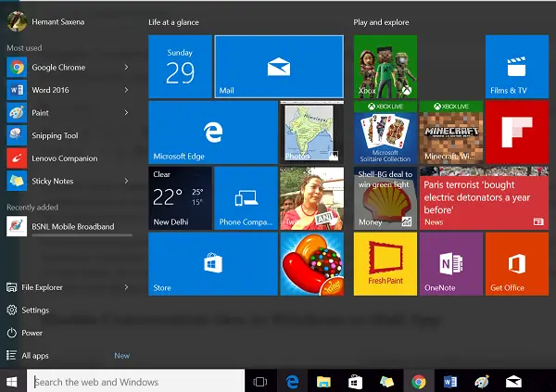Open the Xbox tile

[x=385, y=67]
